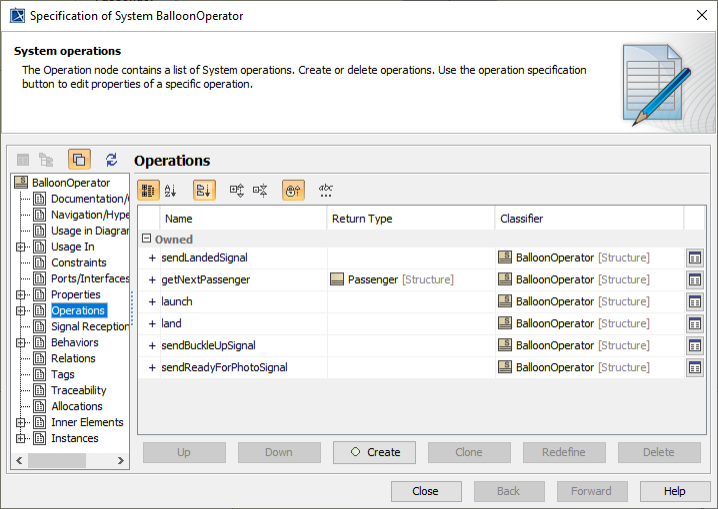718x509 pixels.
Task: Click Passenger [Structure] return type cell
Action: tap(411, 280)
